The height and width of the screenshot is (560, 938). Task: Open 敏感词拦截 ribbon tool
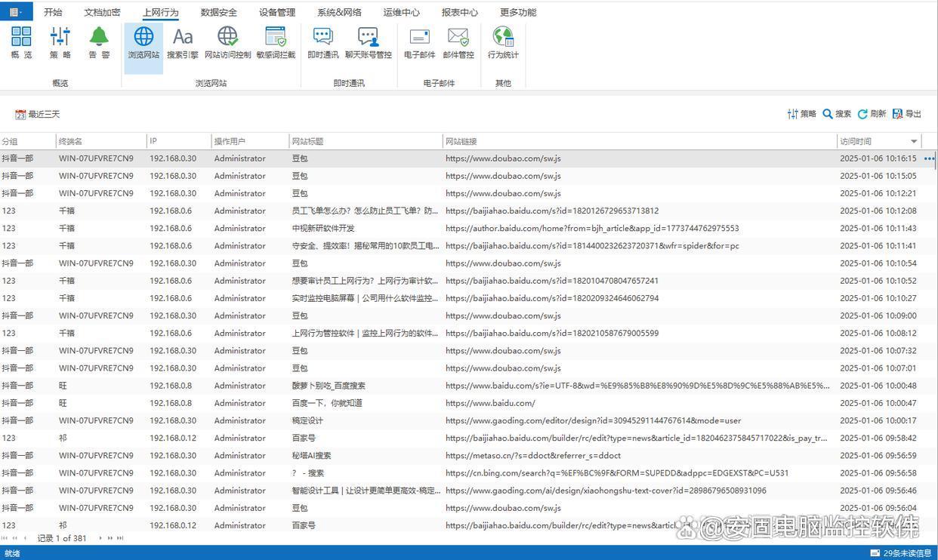276,42
